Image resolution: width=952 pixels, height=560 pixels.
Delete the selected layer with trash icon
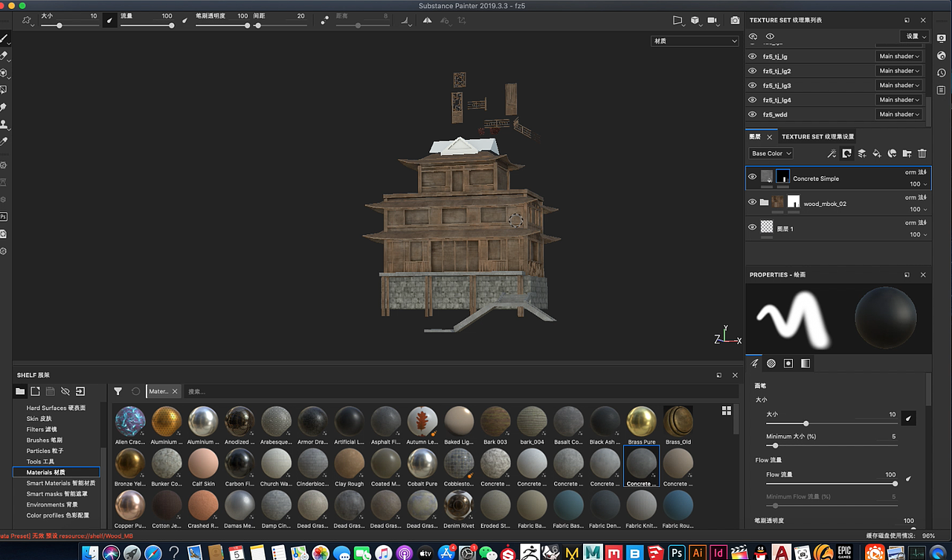[x=922, y=153]
